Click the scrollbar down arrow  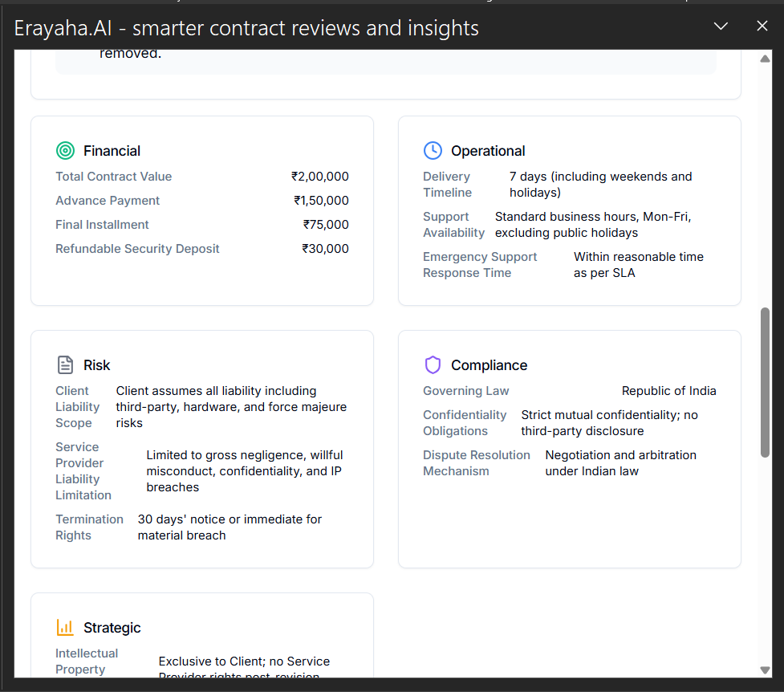pyautogui.click(x=765, y=670)
